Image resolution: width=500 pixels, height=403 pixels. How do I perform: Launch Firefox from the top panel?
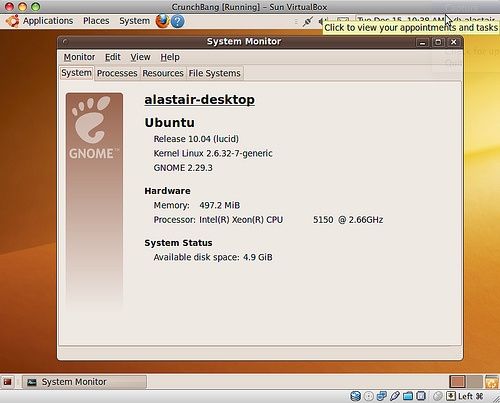[x=162, y=21]
